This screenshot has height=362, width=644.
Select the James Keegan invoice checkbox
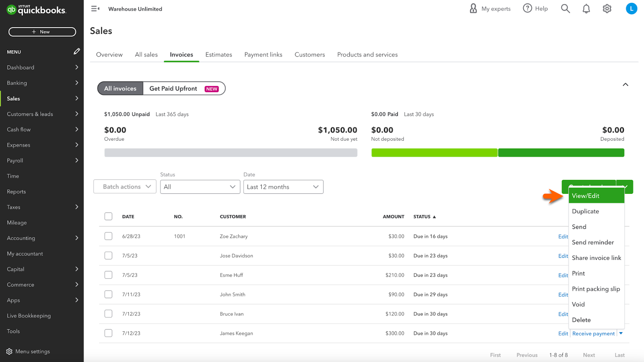108,333
